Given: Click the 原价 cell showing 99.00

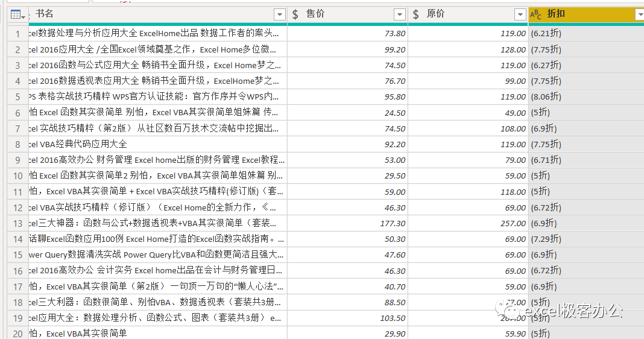Looking at the screenshot, I should point(468,81).
